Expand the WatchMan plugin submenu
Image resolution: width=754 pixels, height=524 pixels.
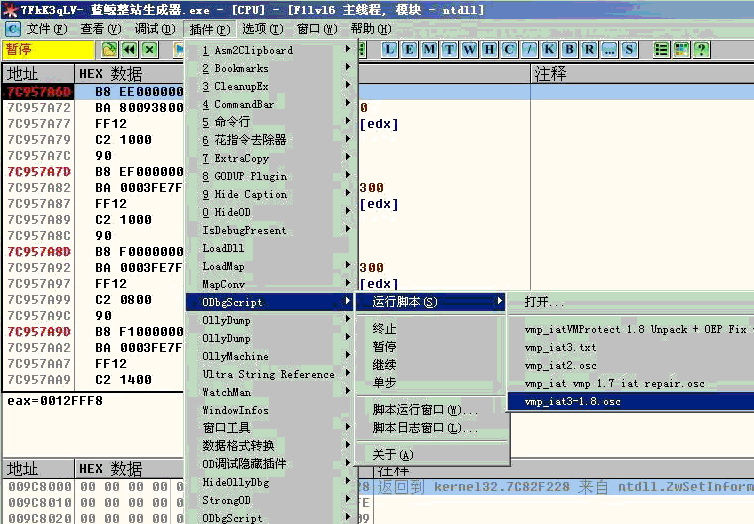click(271, 392)
